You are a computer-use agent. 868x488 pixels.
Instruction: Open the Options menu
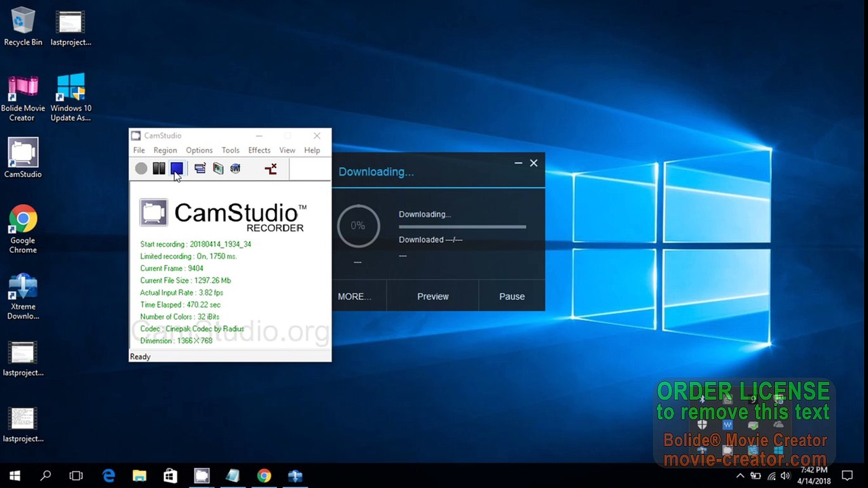point(199,150)
